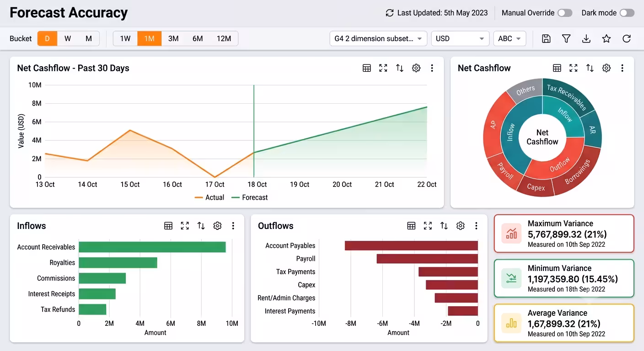Click the reload icon in the toolbar
Image resolution: width=644 pixels, height=351 pixels.
coord(627,39)
